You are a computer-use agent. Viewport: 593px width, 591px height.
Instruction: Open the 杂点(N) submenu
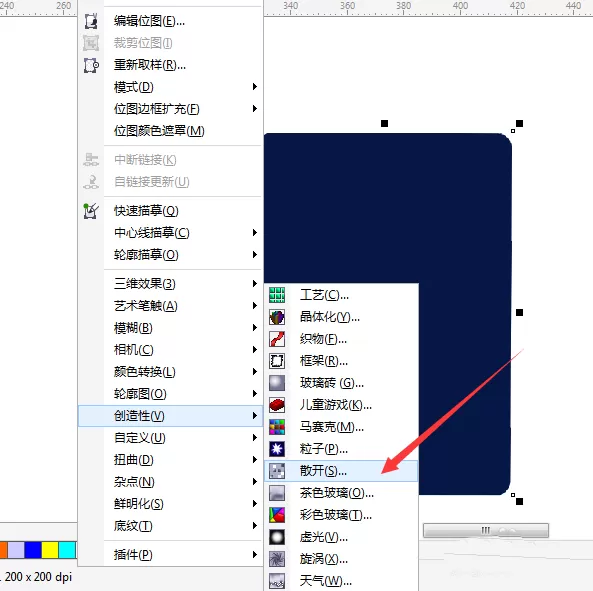pyautogui.click(x=170, y=482)
